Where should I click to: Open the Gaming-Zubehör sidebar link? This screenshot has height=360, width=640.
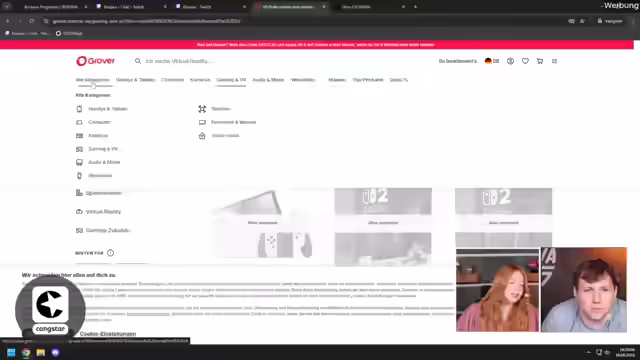[108, 230]
